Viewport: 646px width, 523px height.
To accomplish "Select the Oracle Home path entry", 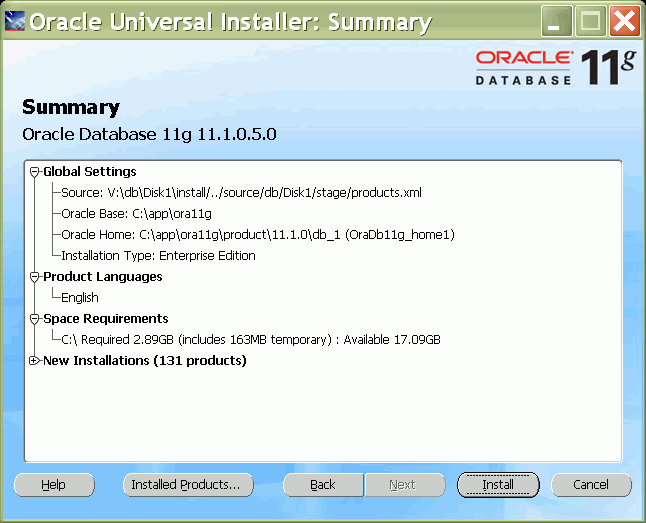I will tap(258, 235).
